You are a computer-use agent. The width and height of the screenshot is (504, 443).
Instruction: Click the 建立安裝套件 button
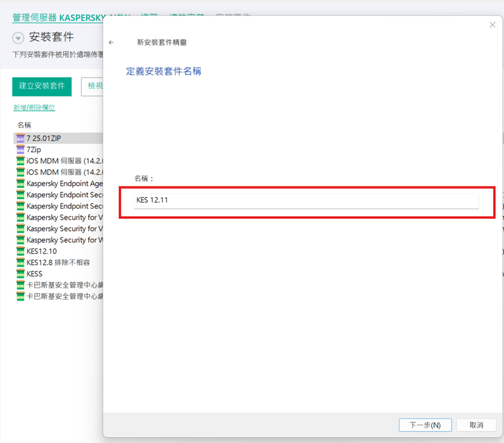(42, 86)
